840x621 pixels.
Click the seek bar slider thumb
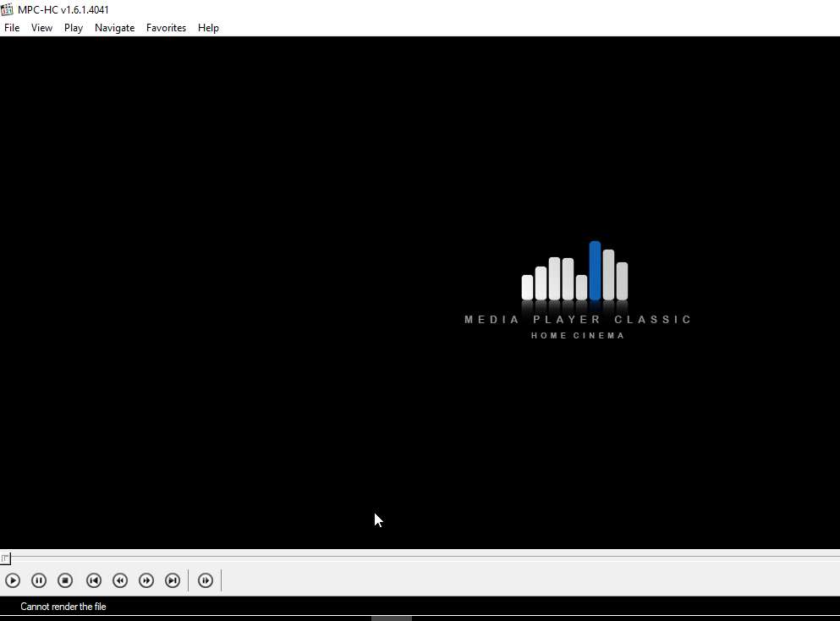point(5,558)
